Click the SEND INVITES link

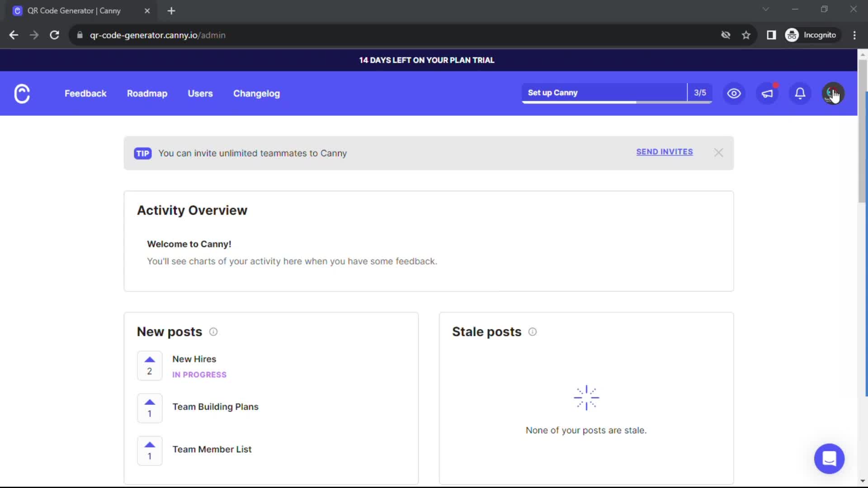tap(664, 152)
